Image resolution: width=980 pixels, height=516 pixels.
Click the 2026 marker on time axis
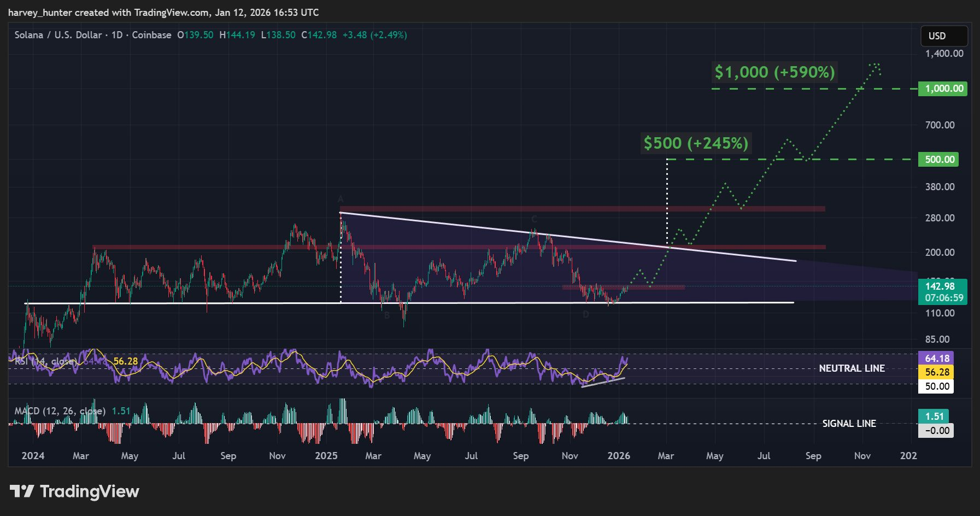[x=619, y=456]
